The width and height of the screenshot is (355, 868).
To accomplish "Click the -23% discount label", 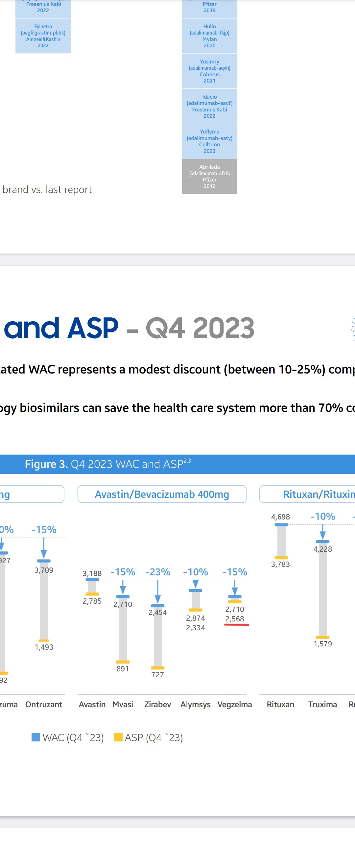I will pyautogui.click(x=158, y=572).
